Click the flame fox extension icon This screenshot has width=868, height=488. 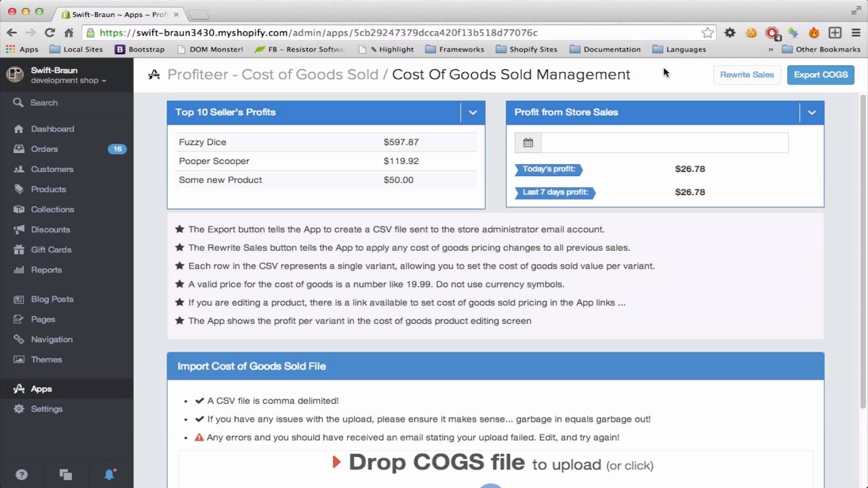tap(814, 33)
